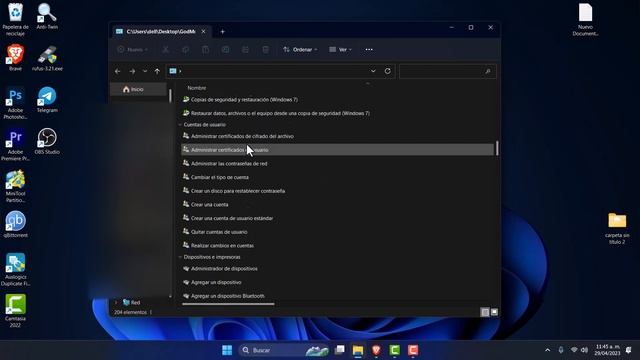Open the three-dots more options menu

coord(369,49)
